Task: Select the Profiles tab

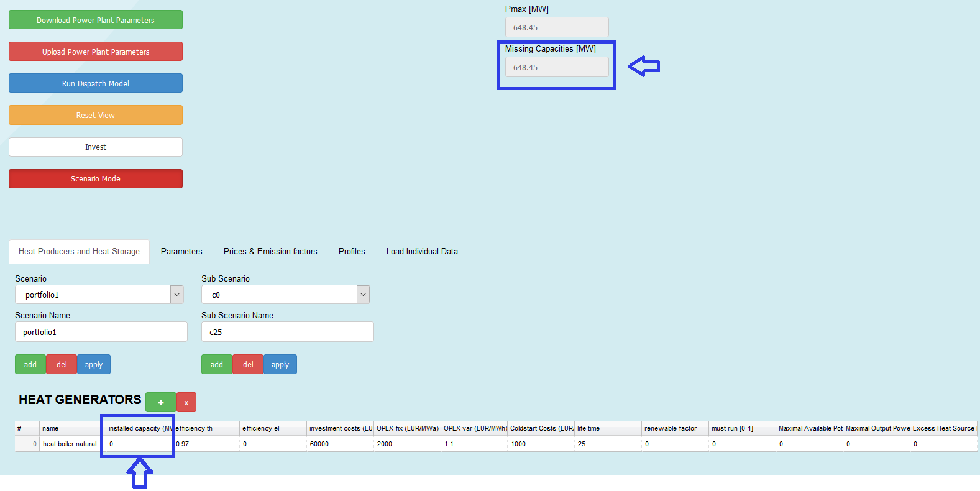Action: click(352, 252)
